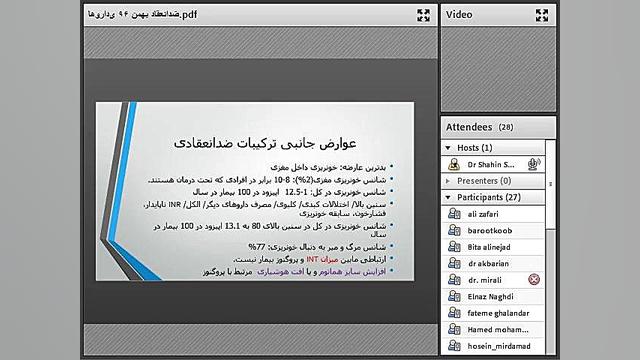Select attendee Bita alinejad
The width and height of the screenshot is (640, 360).
pyautogui.click(x=493, y=247)
